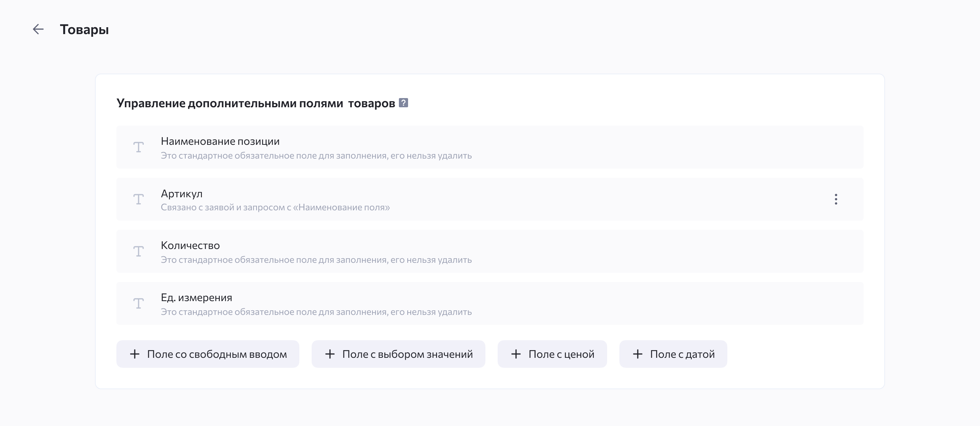Click the T icon of Наименование позиции
The width and height of the screenshot is (980, 426).
[x=139, y=147]
